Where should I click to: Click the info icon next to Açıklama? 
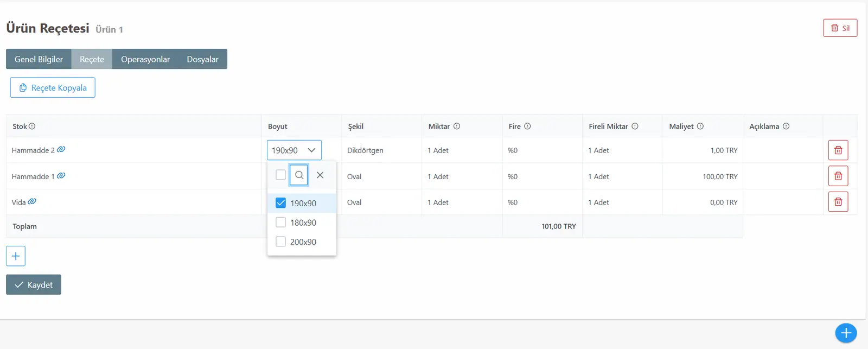coord(786,126)
